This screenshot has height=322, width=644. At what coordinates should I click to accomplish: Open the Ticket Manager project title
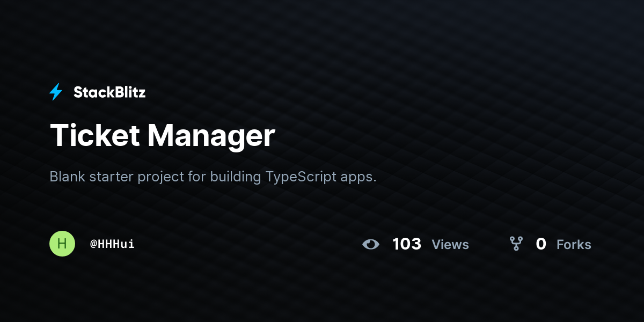pos(162,136)
